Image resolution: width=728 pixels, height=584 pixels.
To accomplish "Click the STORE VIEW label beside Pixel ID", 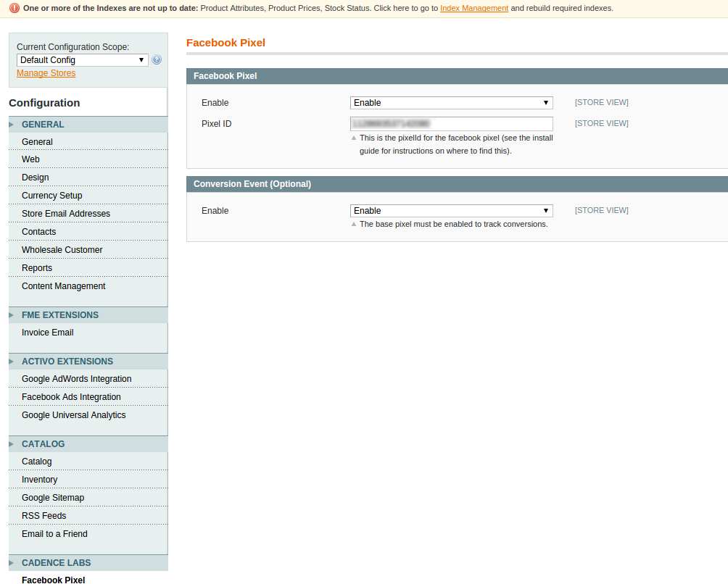I will pyautogui.click(x=601, y=123).
